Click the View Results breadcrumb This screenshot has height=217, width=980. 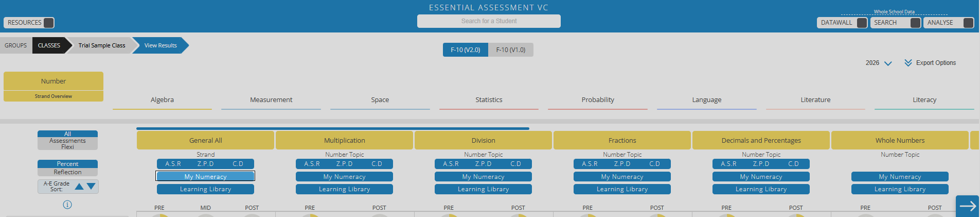[x=161, y=45]
